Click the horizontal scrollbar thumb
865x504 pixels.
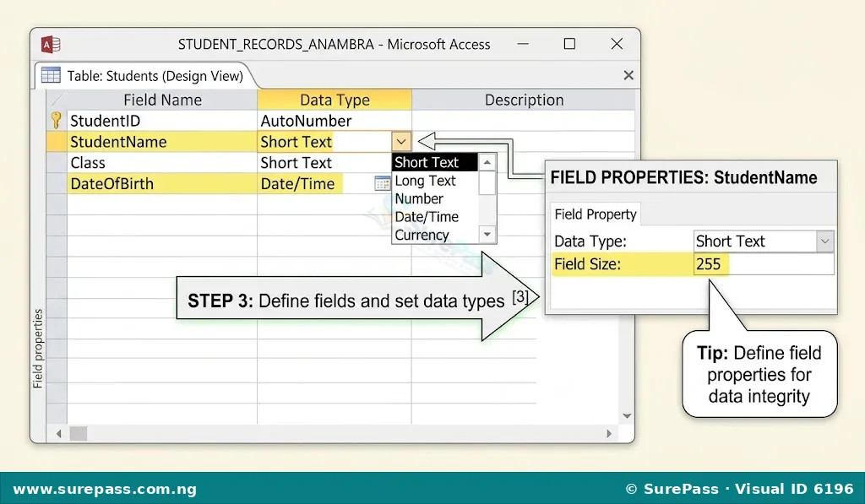79,434
